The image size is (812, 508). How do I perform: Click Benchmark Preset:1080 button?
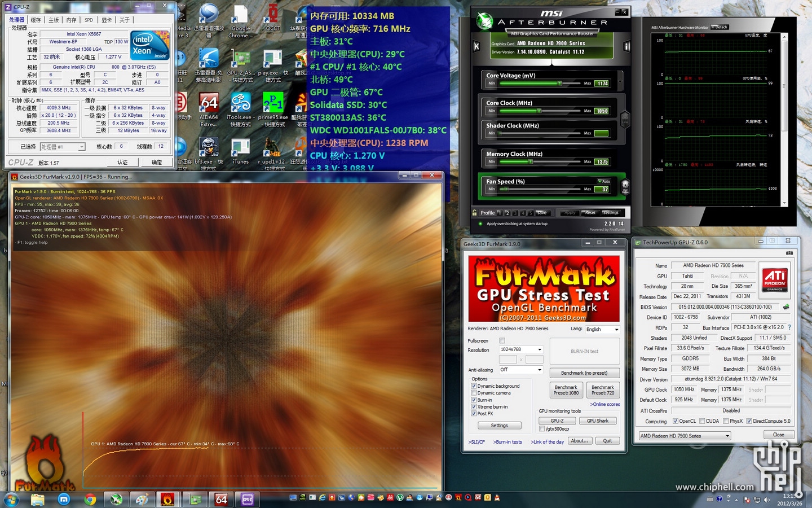(x=566, y=390)
